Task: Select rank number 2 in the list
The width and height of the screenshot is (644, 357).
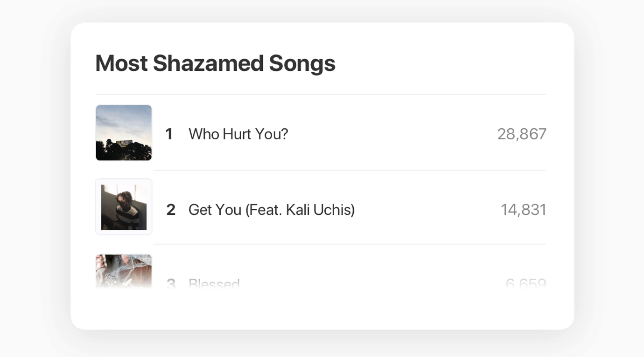Action: [x=171, y=210]
